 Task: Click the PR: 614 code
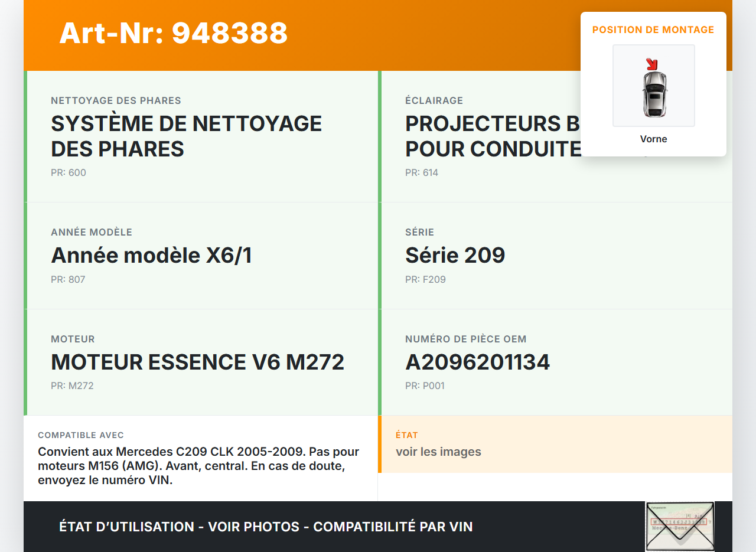pos(422,173)
